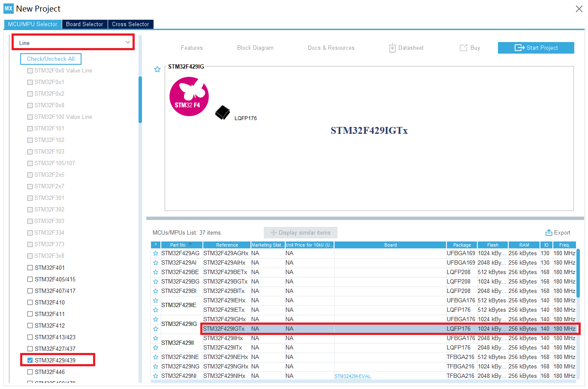Sort by Unit Price for 10kU column
The height and width of the screenshot is (389, 588).
click(x=310, y=245)
